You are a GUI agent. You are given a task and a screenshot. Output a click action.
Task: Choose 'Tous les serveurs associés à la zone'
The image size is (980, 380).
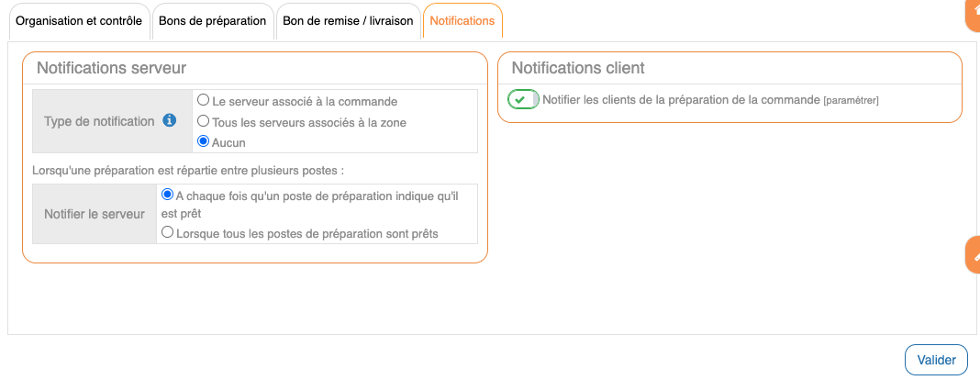click(204, 120)
